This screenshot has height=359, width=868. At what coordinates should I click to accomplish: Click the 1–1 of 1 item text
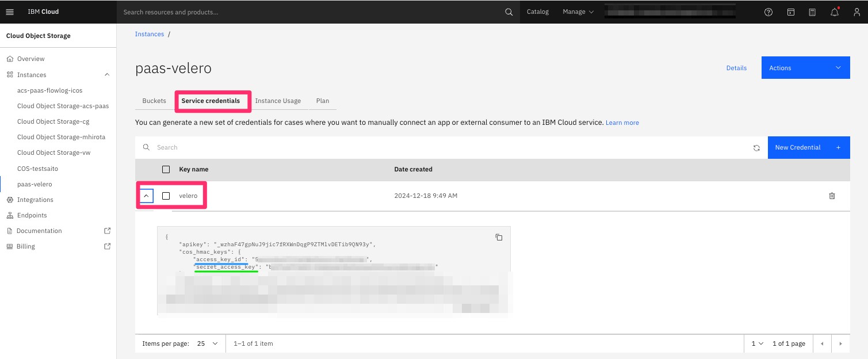pos(253,343)
